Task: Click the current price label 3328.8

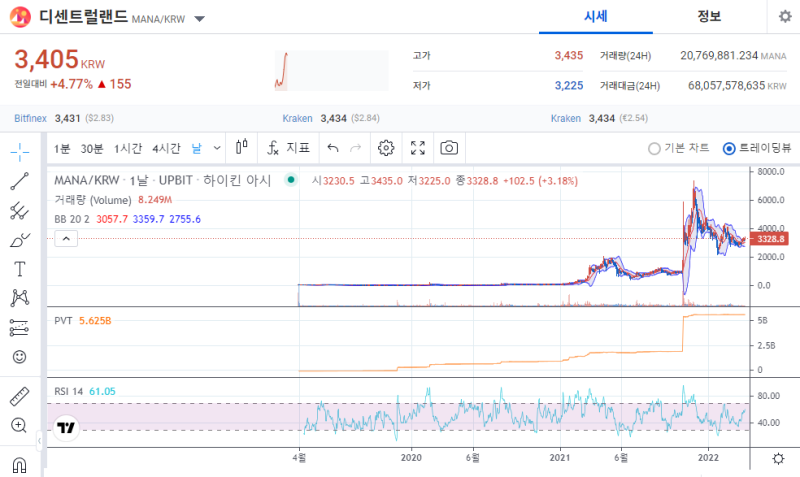Action: point(769,239)
